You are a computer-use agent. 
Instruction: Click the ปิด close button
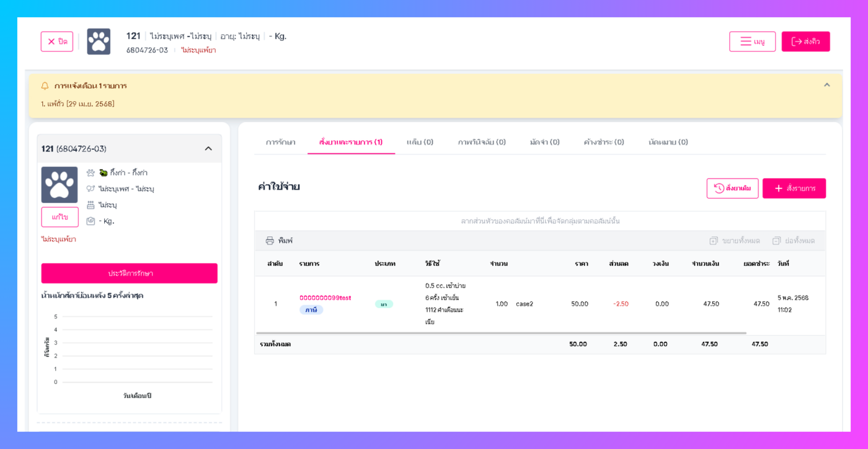57,42
